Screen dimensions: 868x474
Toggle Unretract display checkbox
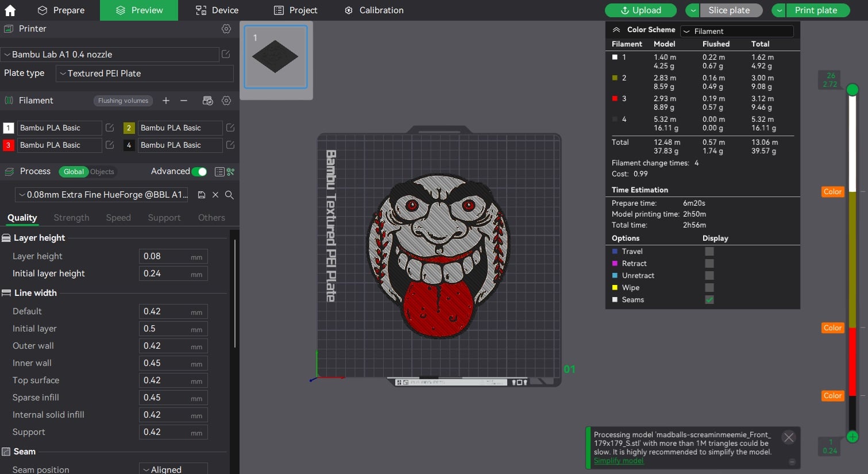tap(709, 276)
